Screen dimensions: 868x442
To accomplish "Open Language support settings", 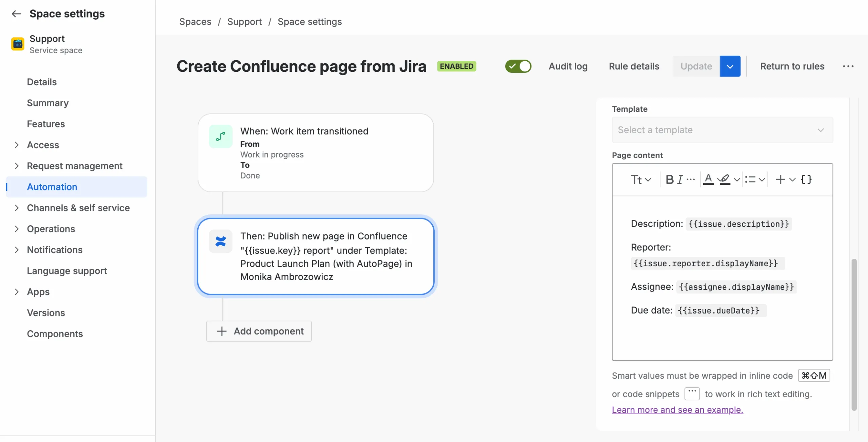I will (x=67, y=271).
